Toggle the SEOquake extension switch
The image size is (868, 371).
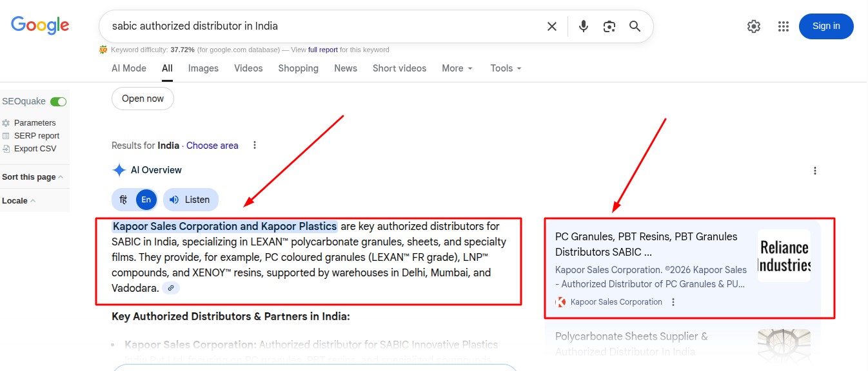click(58, 101)
